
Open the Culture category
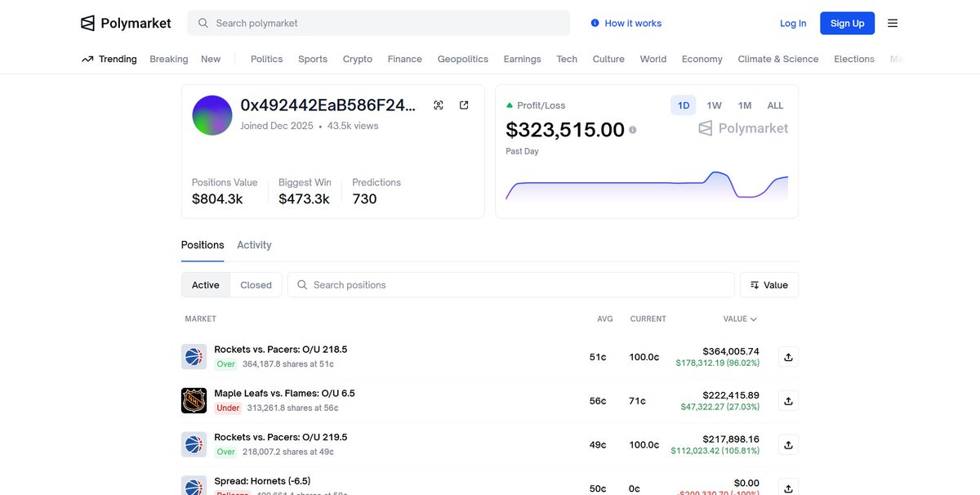coord(608,59)
